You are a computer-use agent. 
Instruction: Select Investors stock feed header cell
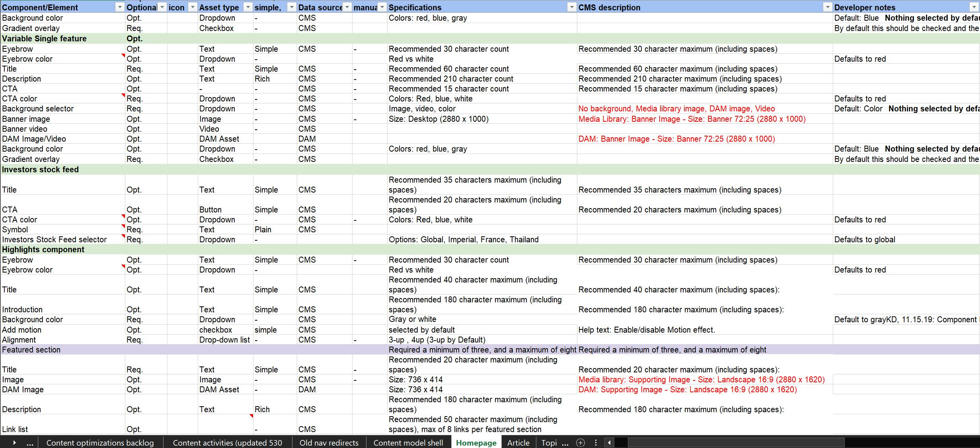tap(41, 169)
